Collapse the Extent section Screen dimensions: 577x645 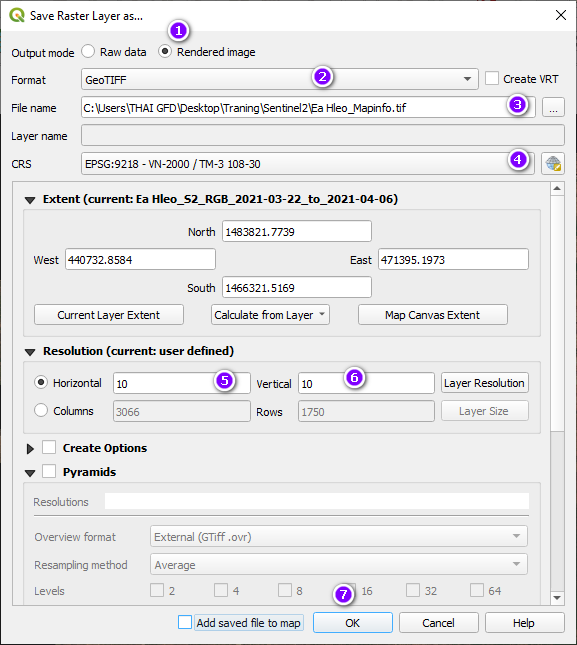30,200
